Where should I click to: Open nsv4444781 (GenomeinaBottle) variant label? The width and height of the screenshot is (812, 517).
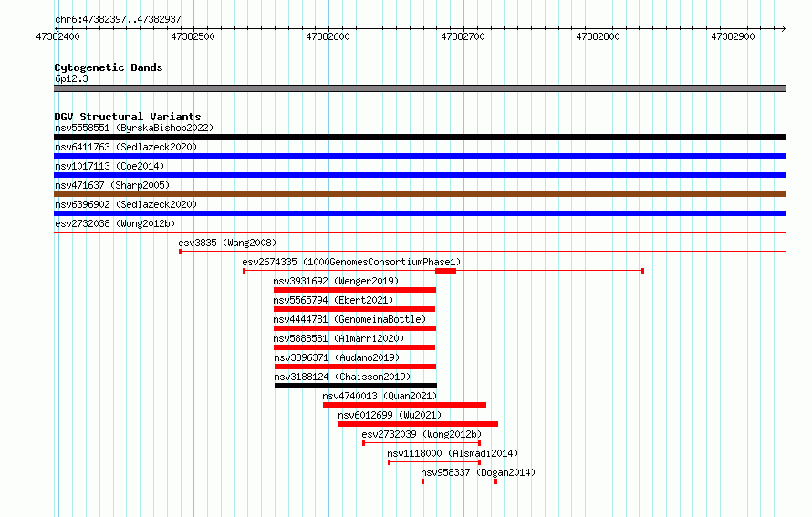[349, 319]
